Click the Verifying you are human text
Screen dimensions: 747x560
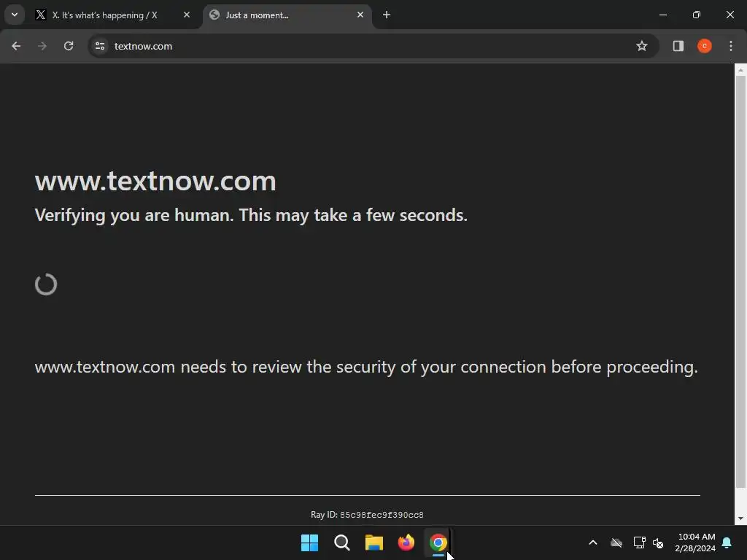251,215
